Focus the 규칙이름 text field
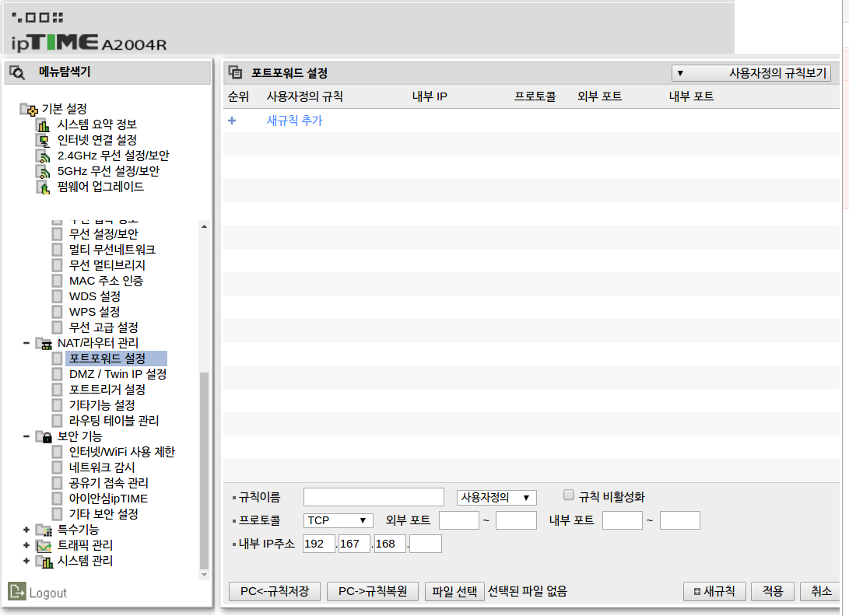The width and height of the screenshot is (849, 616). (x=374, y=497)
